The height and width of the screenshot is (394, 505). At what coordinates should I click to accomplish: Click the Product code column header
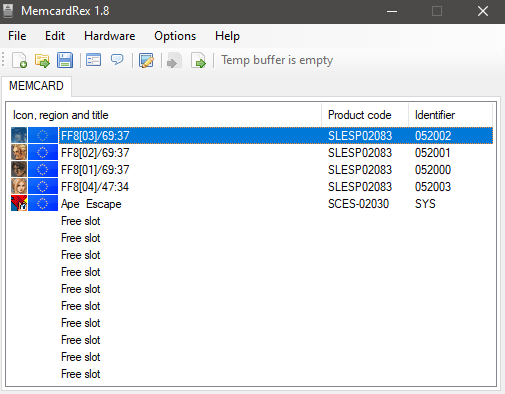[x=365, y=115]
